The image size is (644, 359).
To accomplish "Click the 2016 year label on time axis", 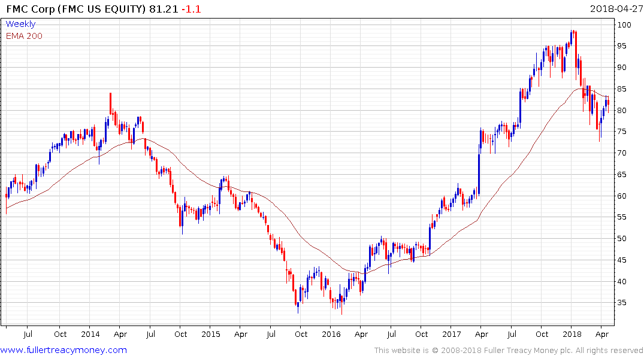I will pyautogui.click(x=331, y=334).
